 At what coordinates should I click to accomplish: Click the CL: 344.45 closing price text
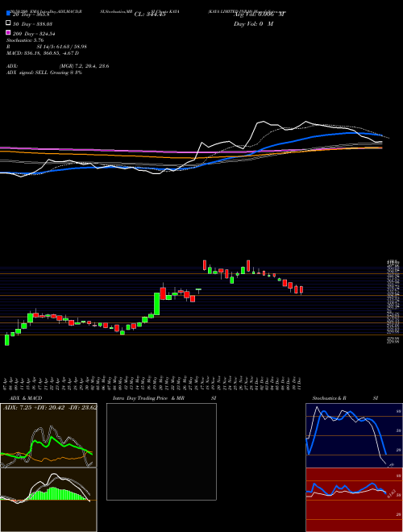click(150, 15)
